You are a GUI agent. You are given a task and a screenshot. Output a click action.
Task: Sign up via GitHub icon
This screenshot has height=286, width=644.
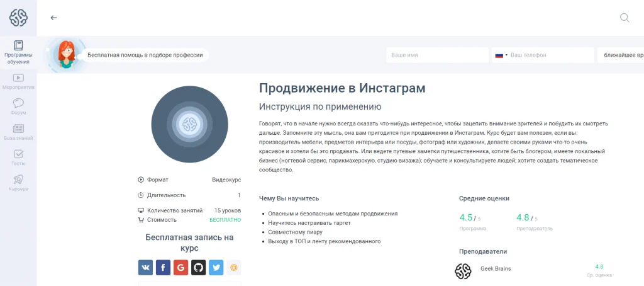[198, 268]
